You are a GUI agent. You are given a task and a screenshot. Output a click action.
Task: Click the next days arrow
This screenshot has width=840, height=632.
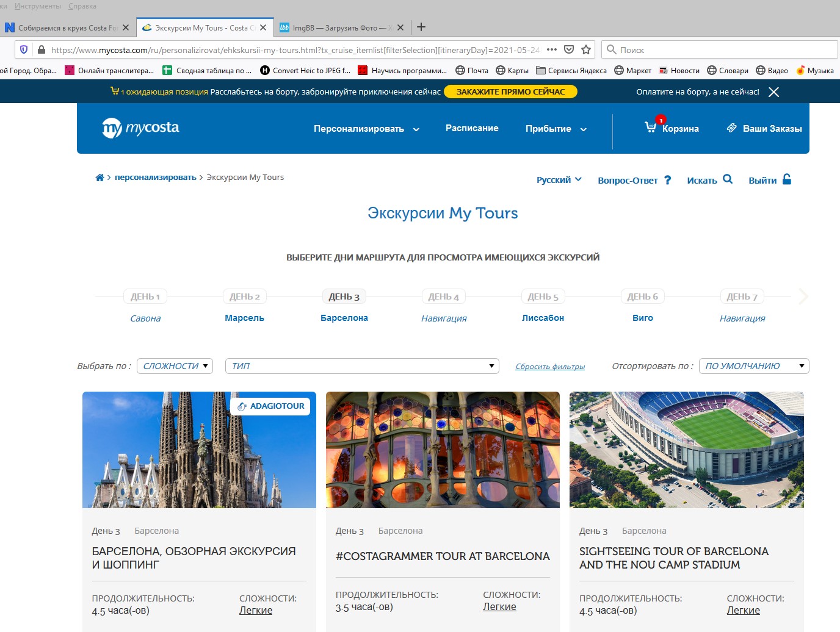click(x=803, y=297)
